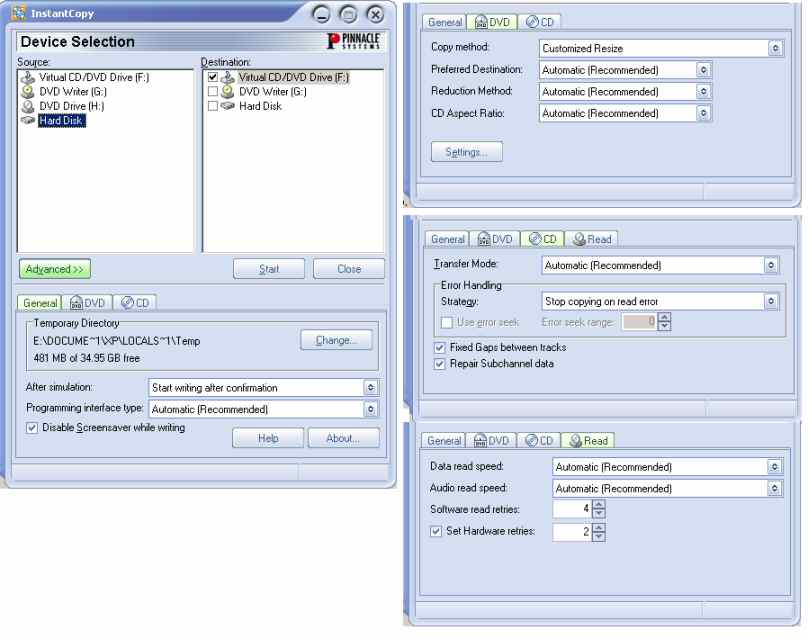Select DVD Writer (G:) icon in Source list
808x639 pixels.
27,92
